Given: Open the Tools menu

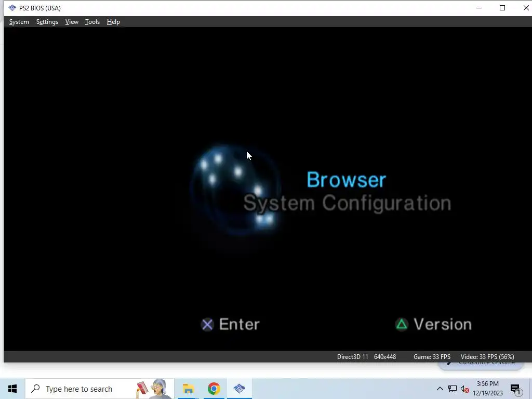Looking at the screenshot, I should point(92,22).
